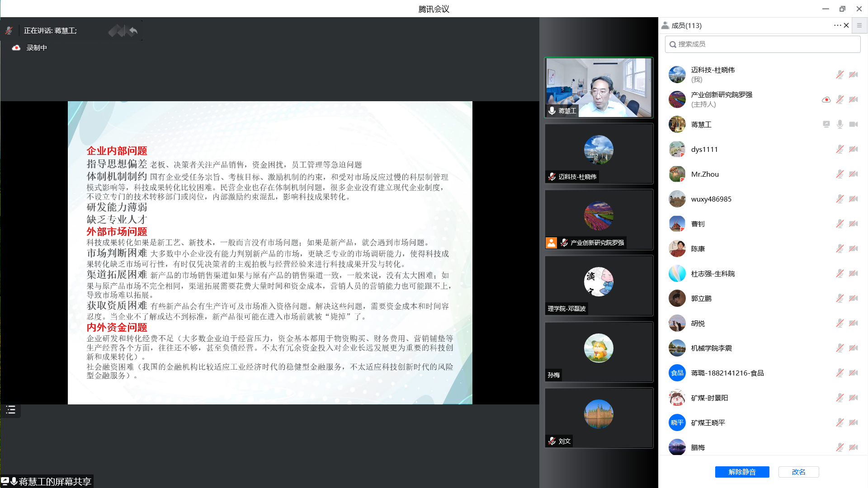Viewport: 868px width, 488px height.
Task: Click 录制中 recording status text
Action: click(37, 47)
